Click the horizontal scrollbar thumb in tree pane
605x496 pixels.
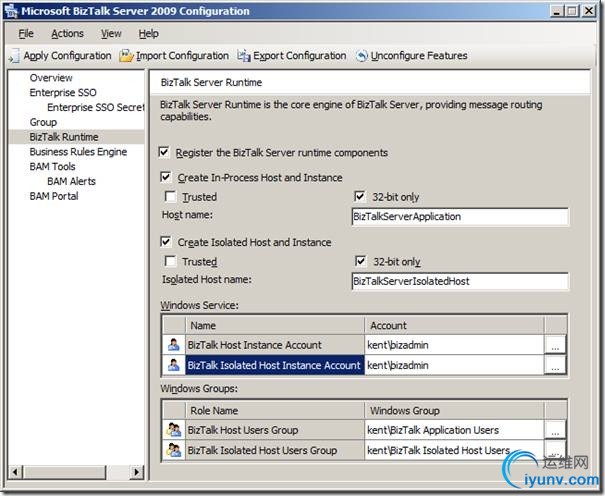[x=64, y=472]
